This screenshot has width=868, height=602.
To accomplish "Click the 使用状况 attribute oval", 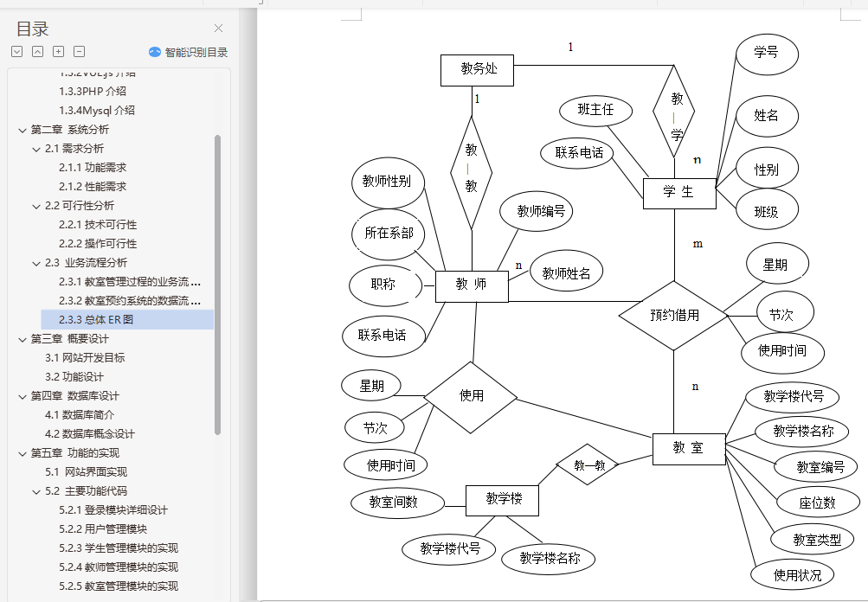I will click(x=792, y=574).
